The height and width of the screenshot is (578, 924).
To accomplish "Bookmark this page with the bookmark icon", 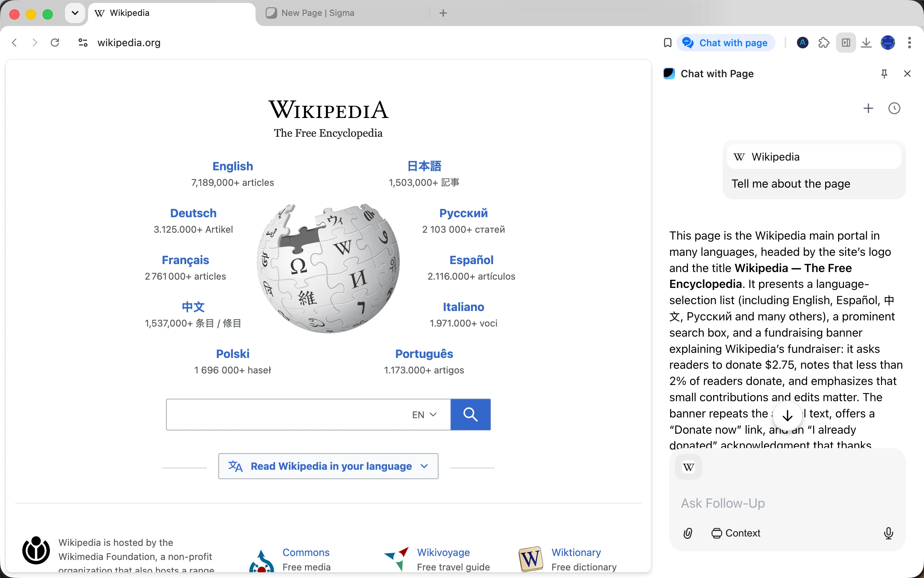I will (x=667, y=43).
